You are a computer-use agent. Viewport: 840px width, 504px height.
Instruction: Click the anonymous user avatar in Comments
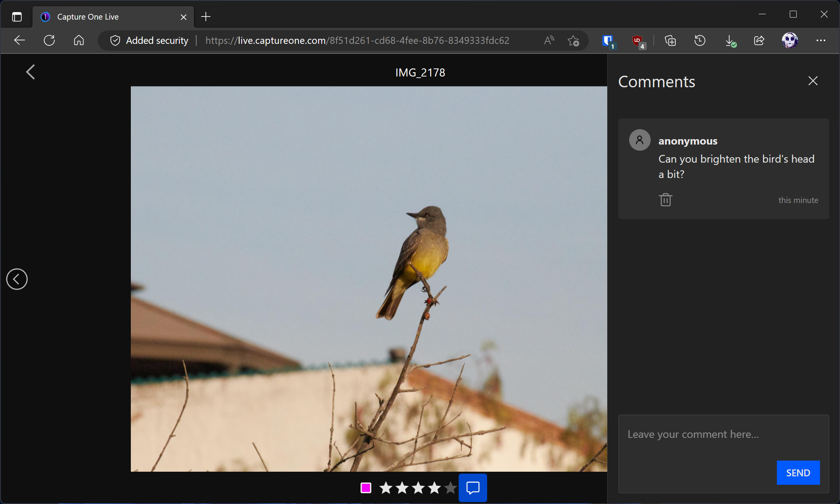(x=639, y=140)
